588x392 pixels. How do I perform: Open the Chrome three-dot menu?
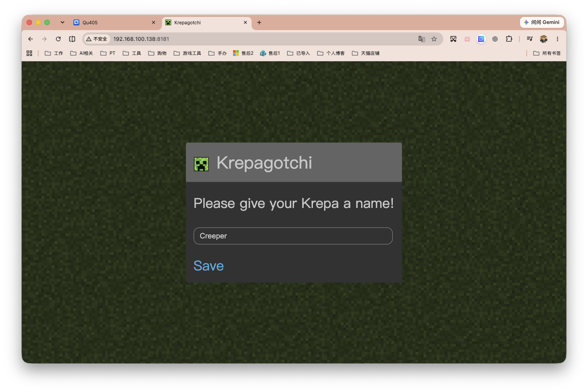pos(558,39)
